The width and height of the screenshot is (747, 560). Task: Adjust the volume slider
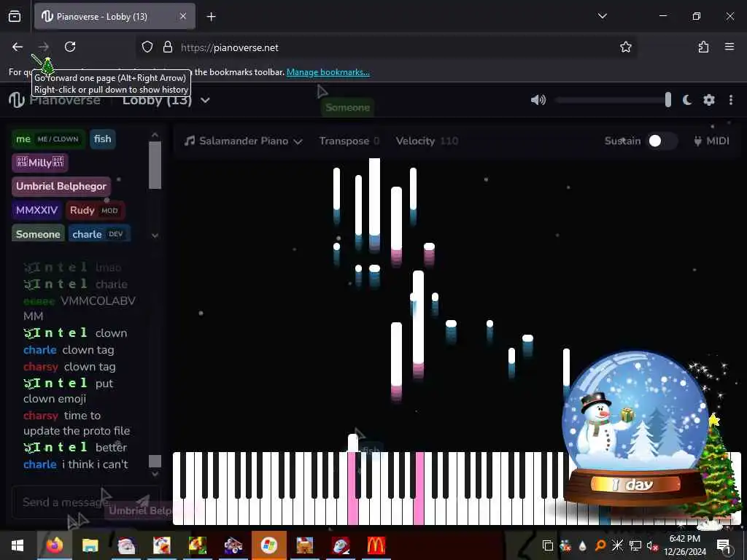613,100
